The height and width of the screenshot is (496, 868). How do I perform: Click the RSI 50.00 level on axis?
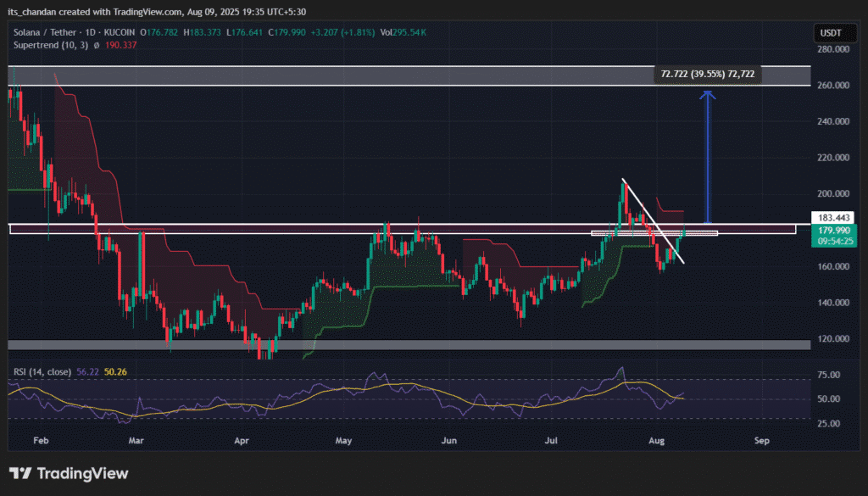827,399
